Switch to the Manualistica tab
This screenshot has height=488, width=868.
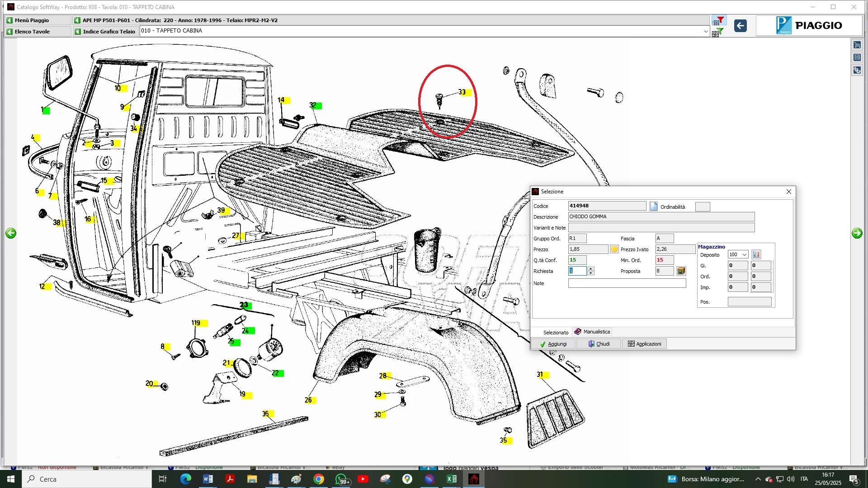click(592, 332)
